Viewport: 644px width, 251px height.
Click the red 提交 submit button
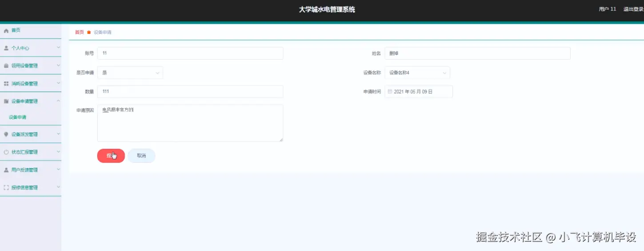coord(111,156)
